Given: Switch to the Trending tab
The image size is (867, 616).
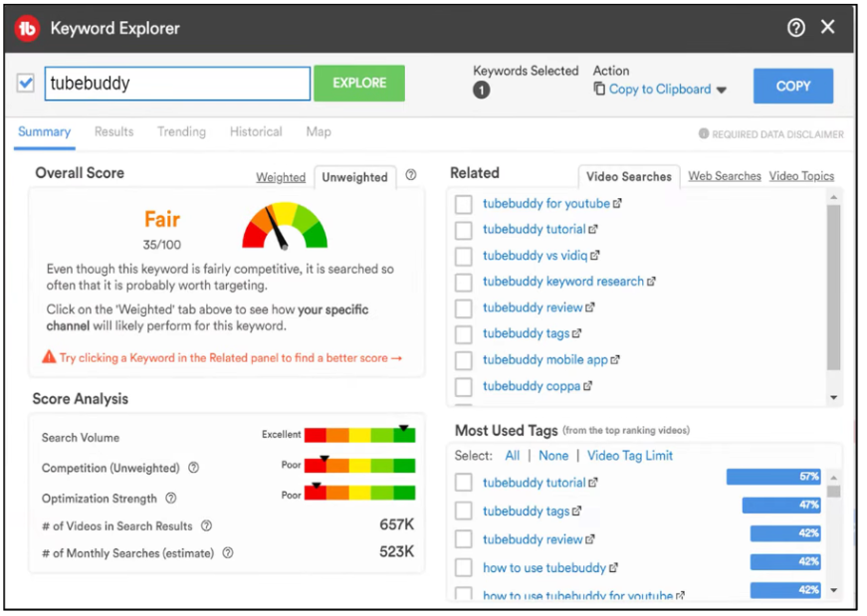Looking at the screenshot, I should [x=181, y=131].
